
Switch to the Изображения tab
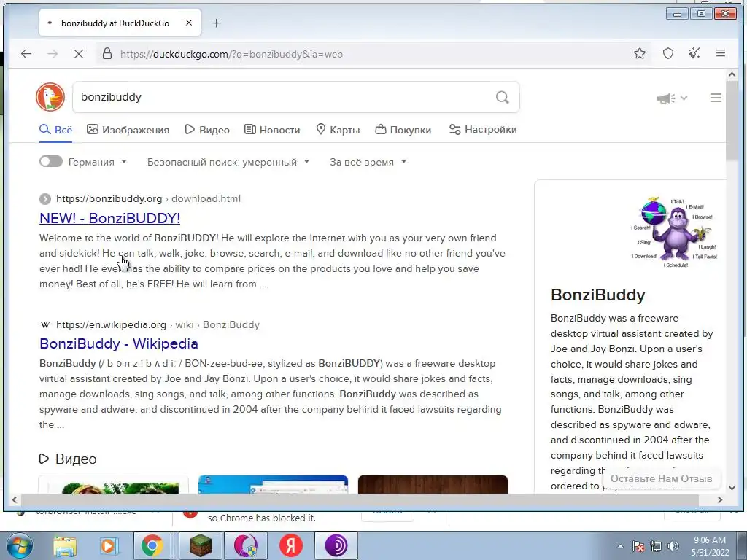click(128, 130)
